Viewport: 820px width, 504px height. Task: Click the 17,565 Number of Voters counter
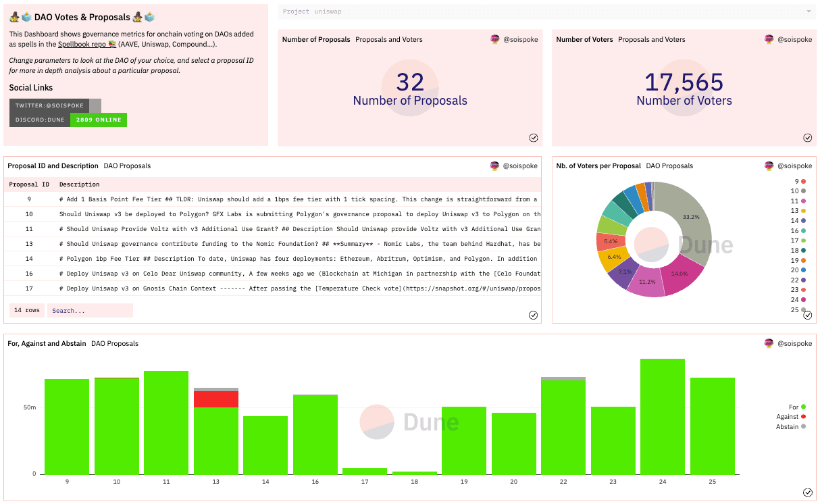(x=684, y=82)
